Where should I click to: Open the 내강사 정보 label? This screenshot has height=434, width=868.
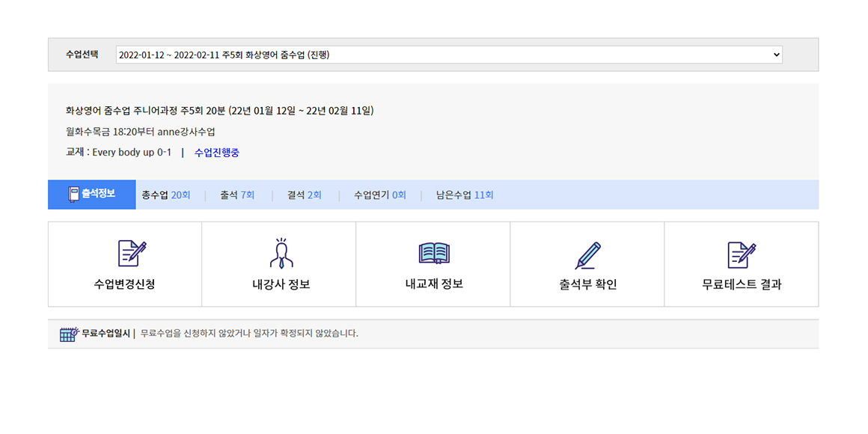(x=281, y=285)
